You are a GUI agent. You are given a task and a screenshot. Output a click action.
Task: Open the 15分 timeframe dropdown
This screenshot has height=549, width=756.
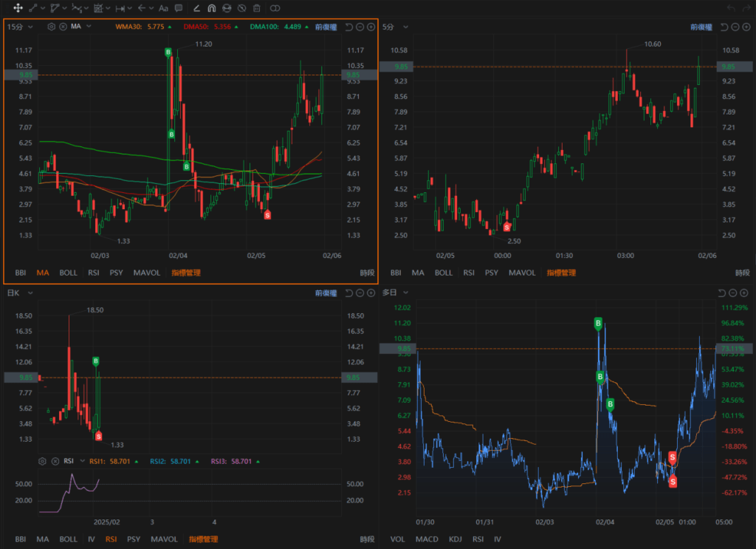20,27
